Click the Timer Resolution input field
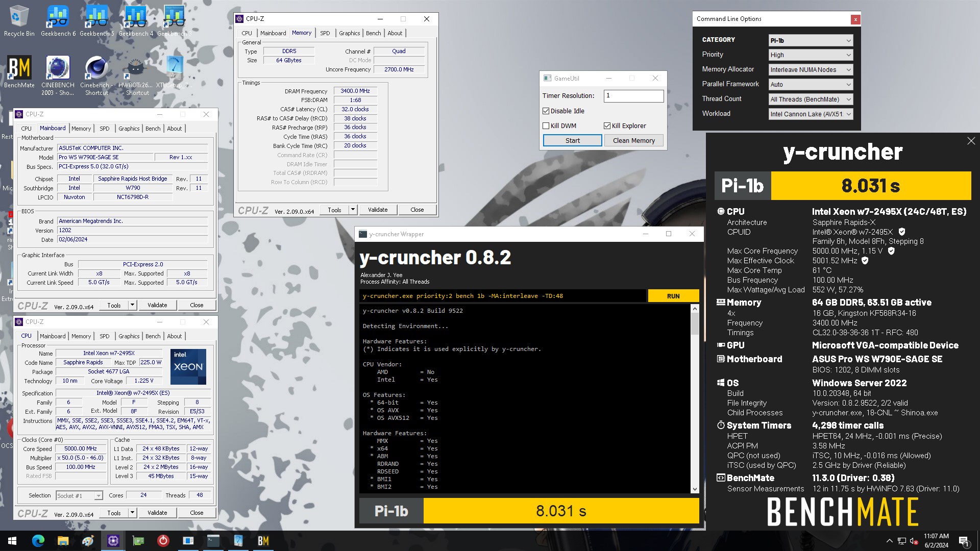This screenshot has width=980, height=551. click(x=633, y=96)
